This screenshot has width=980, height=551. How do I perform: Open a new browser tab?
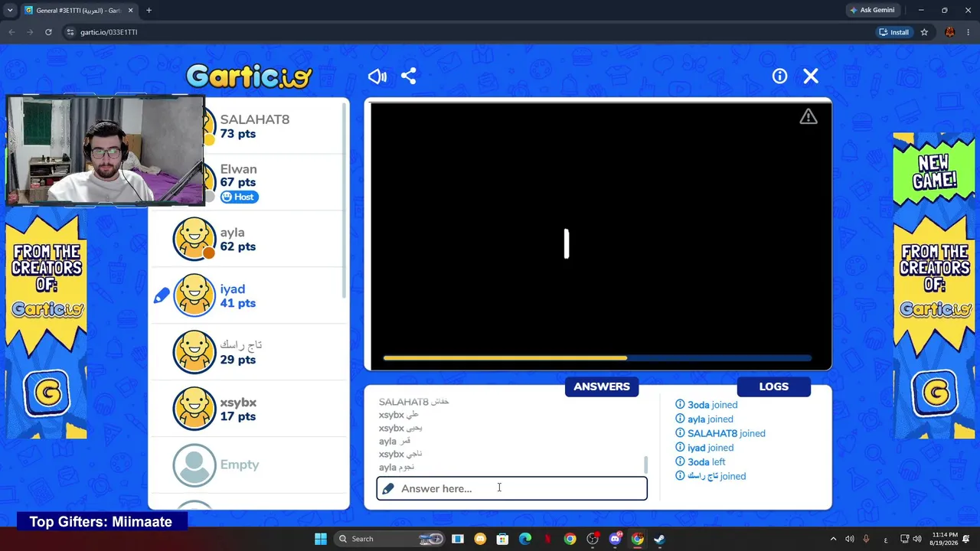click(x=149, y=10)
